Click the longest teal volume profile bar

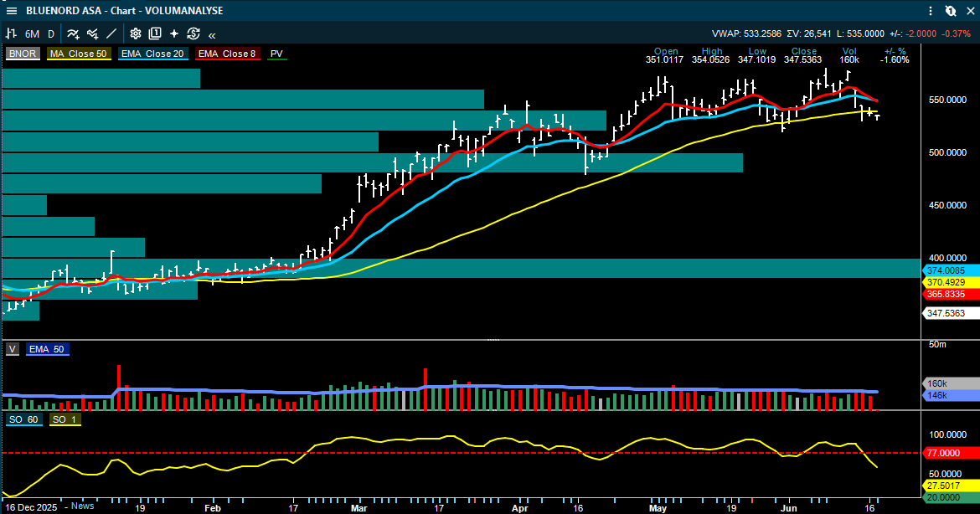click(x=462, y=269)
